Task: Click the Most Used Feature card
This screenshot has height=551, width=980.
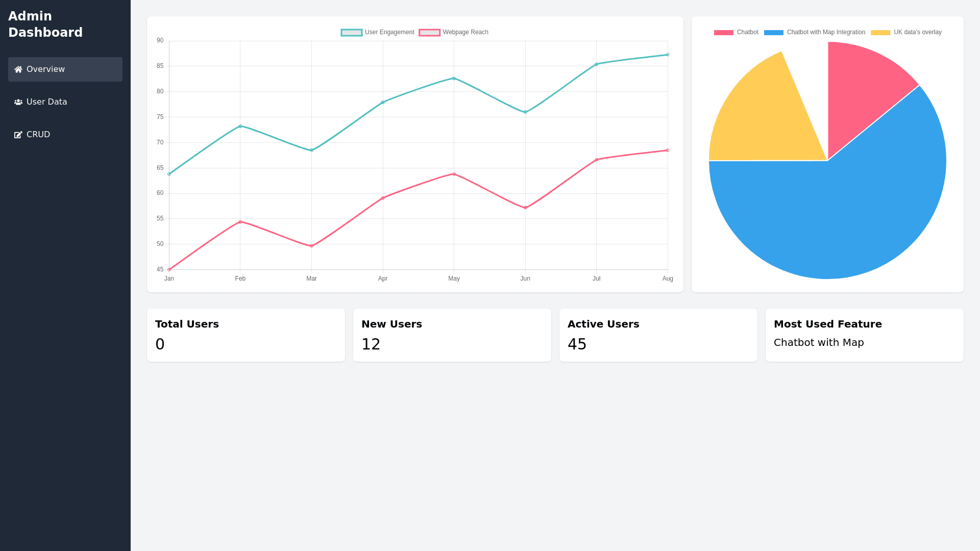Action: (864, 335)
